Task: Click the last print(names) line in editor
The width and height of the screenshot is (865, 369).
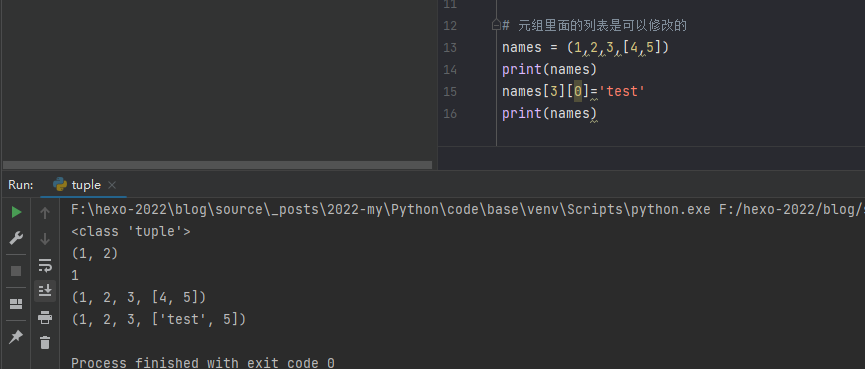Action: click(x=549, y=114)
